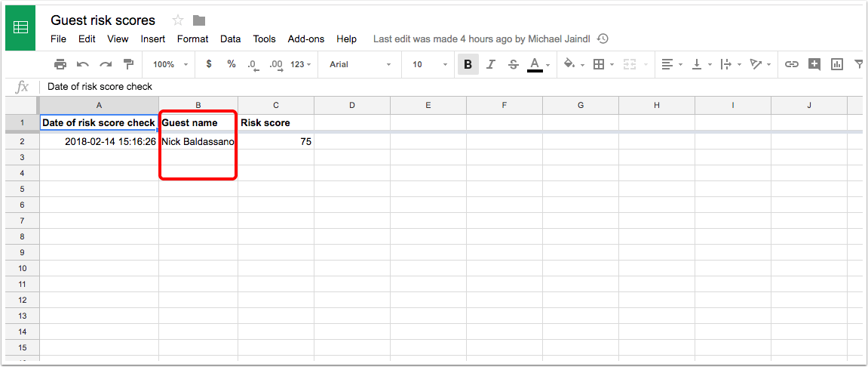Click the last edit history link
The height and width of the screenshot is (367, 868).
[483, 39]
